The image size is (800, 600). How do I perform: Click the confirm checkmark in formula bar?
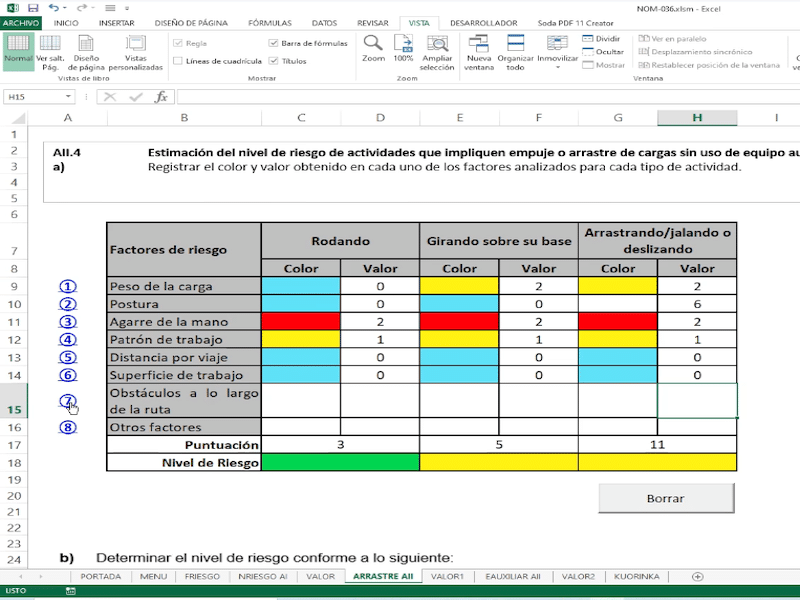[x=136, y=97]
